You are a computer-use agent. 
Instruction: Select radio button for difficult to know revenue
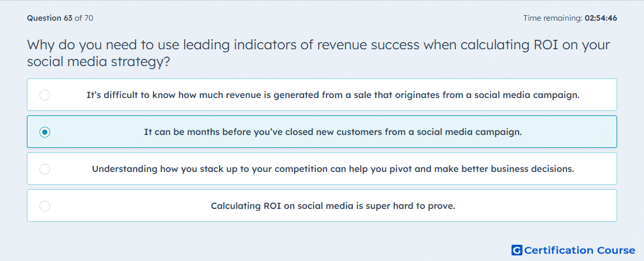[x=45, y=95]
